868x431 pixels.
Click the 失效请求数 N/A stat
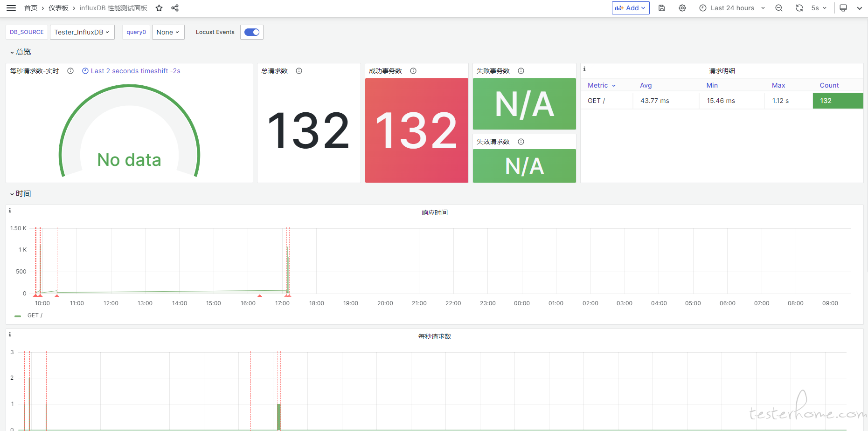click(524, 166)
